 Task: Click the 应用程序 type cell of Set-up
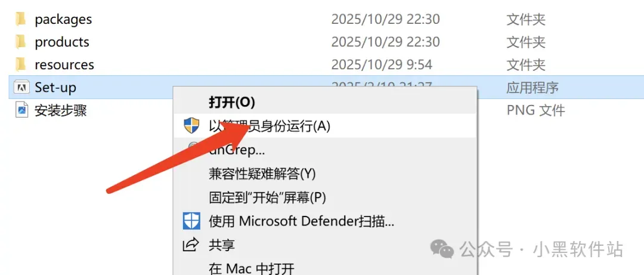pos(532,87)
